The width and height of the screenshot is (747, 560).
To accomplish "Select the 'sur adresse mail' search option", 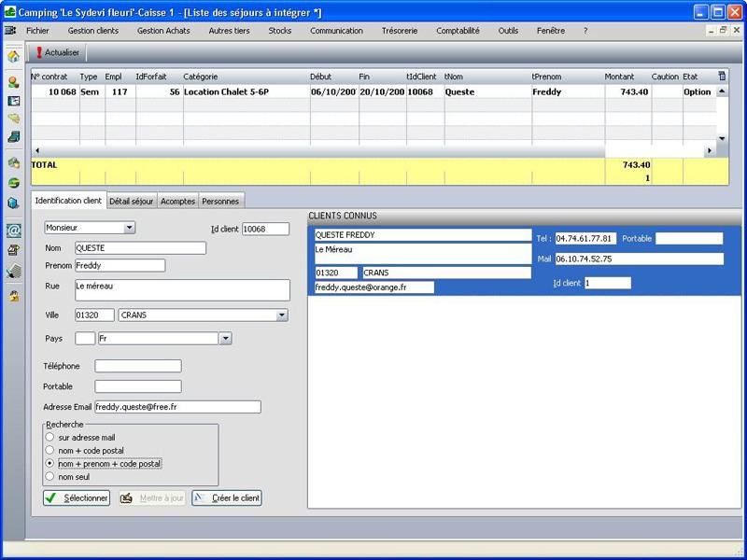I will 49,437.
